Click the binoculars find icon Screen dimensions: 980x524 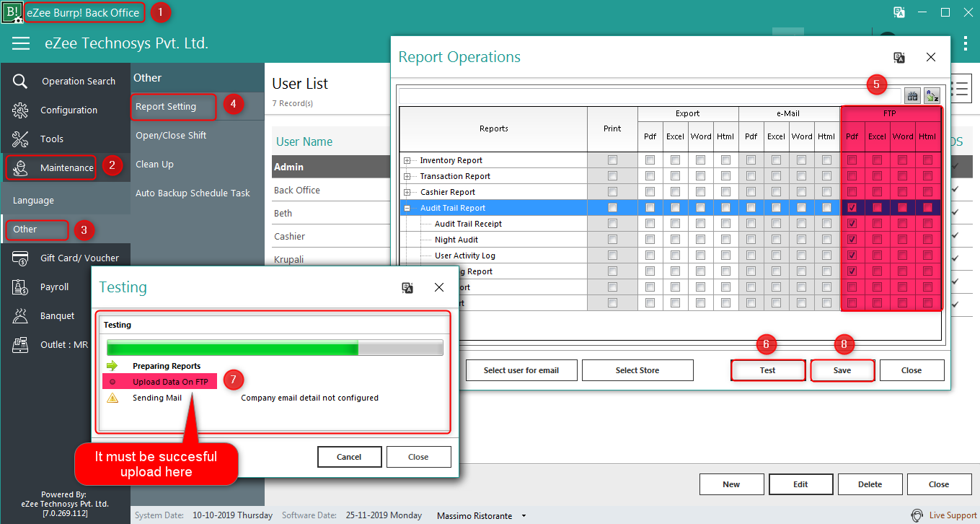(912, 96)
